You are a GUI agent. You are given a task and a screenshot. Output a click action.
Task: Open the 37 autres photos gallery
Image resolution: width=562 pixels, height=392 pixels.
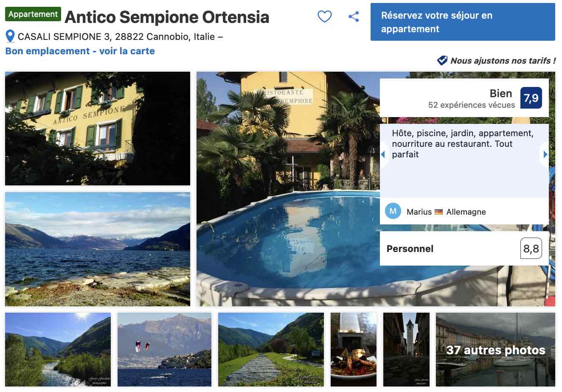click(495, 350)
